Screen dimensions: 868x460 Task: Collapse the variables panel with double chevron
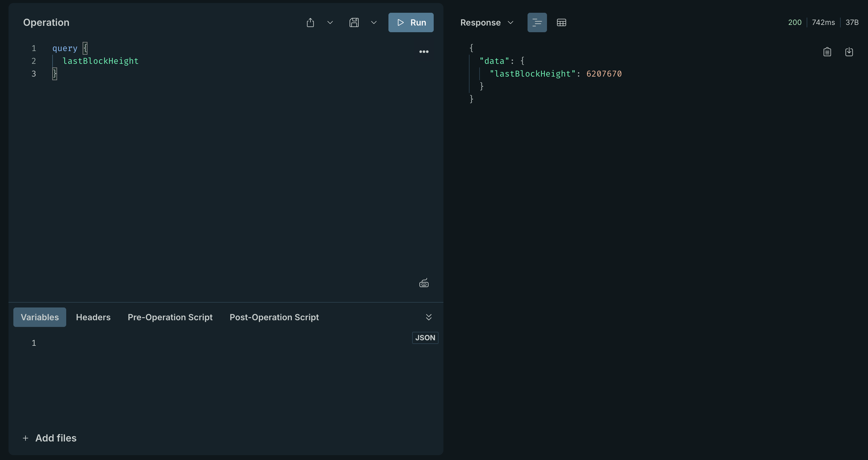click(429, 317)
